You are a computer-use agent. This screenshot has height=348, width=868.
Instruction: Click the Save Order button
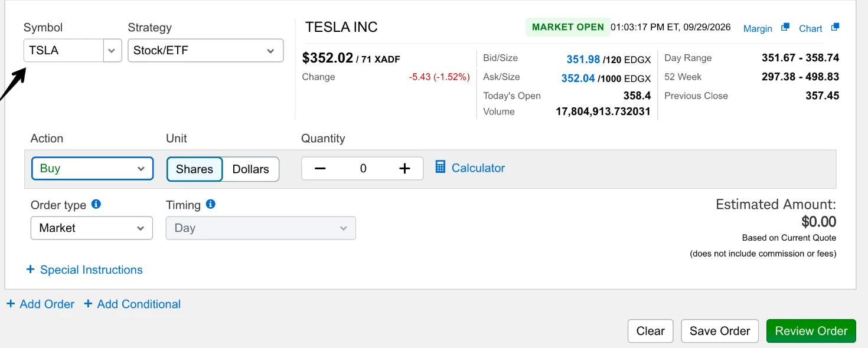click(720, 331)
